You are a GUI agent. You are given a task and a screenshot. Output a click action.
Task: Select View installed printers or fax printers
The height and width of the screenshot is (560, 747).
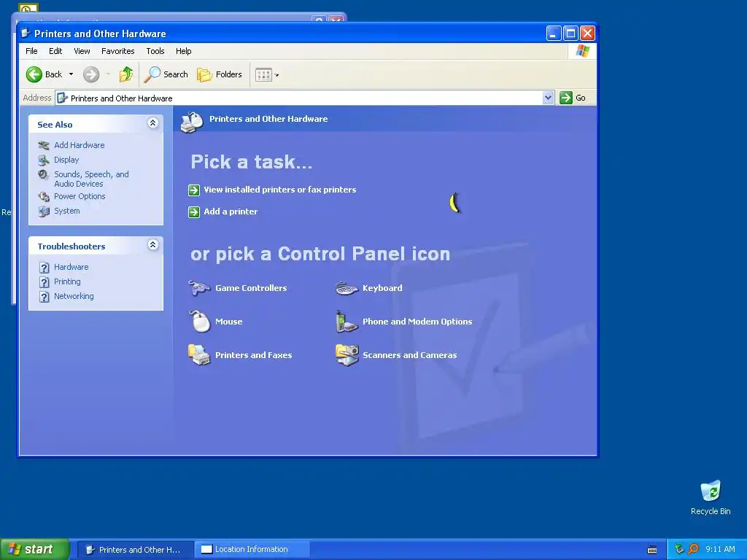coord(280,190)
